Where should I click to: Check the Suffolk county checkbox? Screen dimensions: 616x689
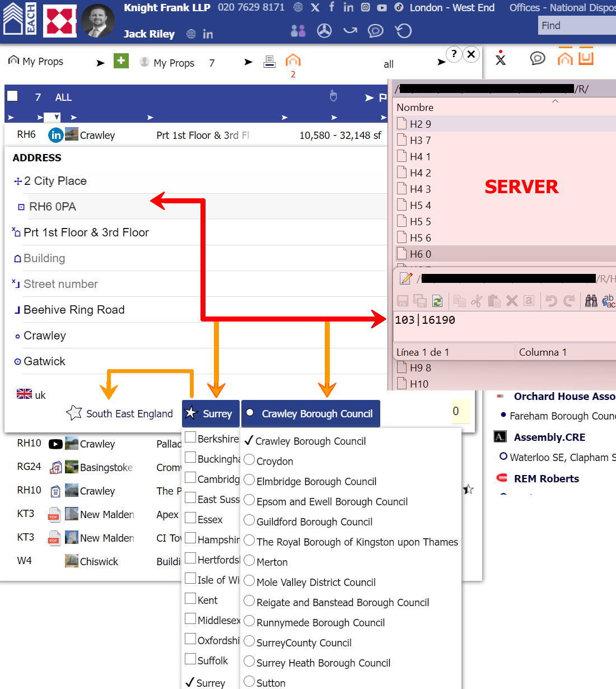click(190, 659)
